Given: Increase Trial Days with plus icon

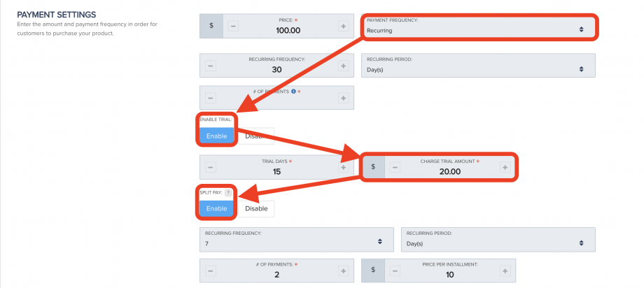Looking at the screenshot, I should [343, 167].
